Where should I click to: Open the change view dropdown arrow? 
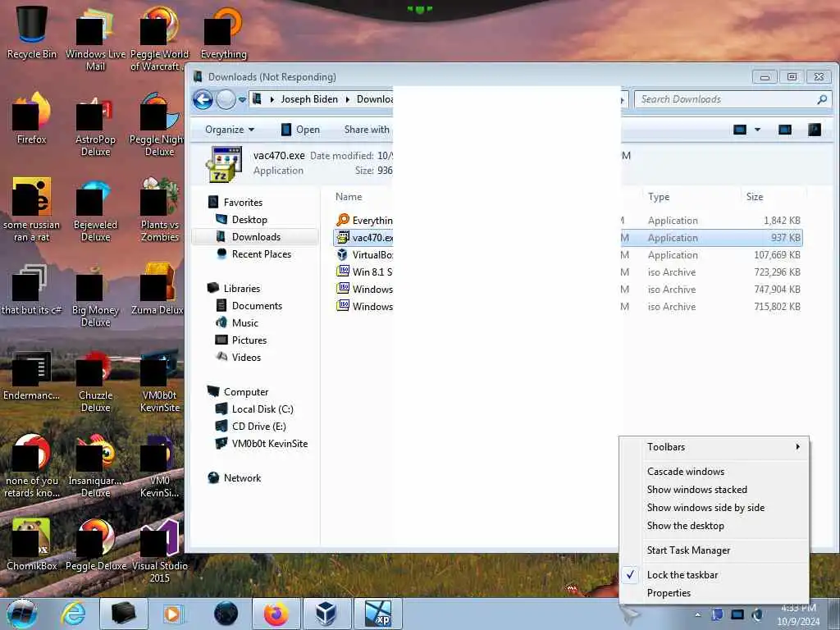[x=757, y=130]
